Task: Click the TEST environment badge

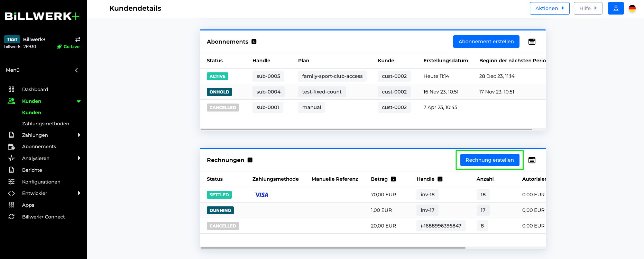Action: tap(12, 39)
